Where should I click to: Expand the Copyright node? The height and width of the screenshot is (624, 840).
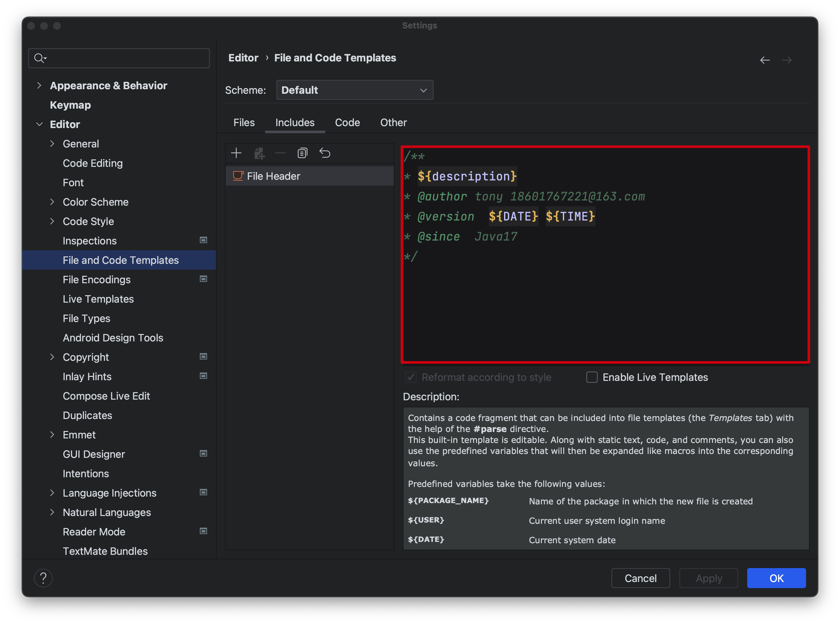click(x=52, y=357)
